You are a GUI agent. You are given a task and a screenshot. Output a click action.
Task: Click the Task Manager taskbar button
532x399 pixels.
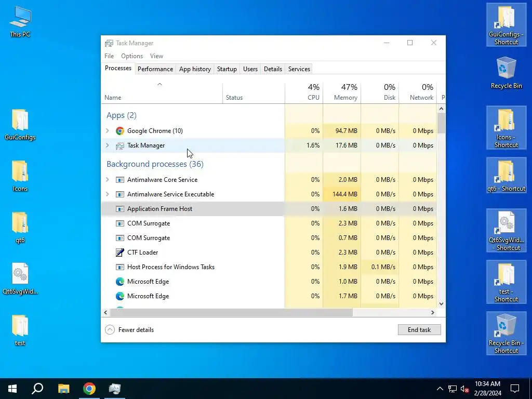coord(115,389)
